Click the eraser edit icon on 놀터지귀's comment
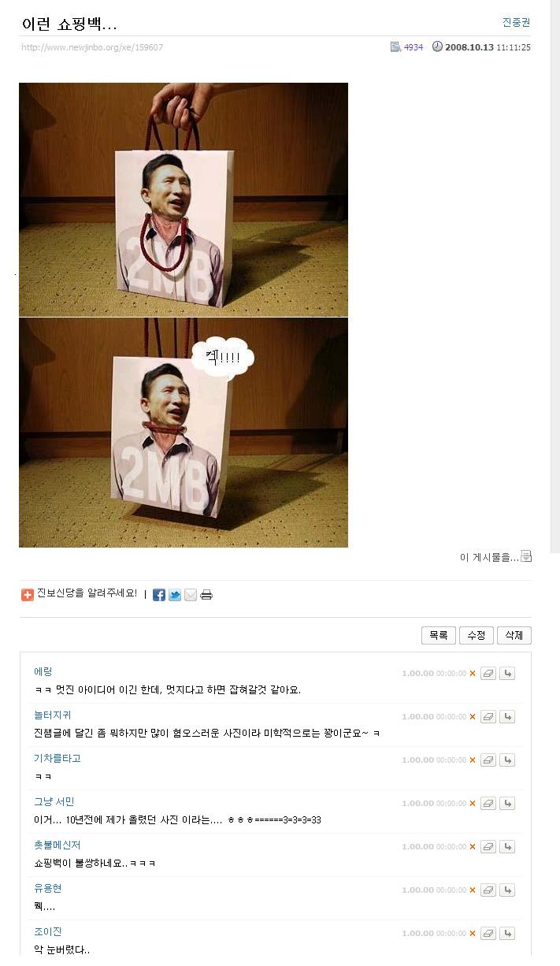The width and height of the screenshot is (560, 966). point(488,717)
